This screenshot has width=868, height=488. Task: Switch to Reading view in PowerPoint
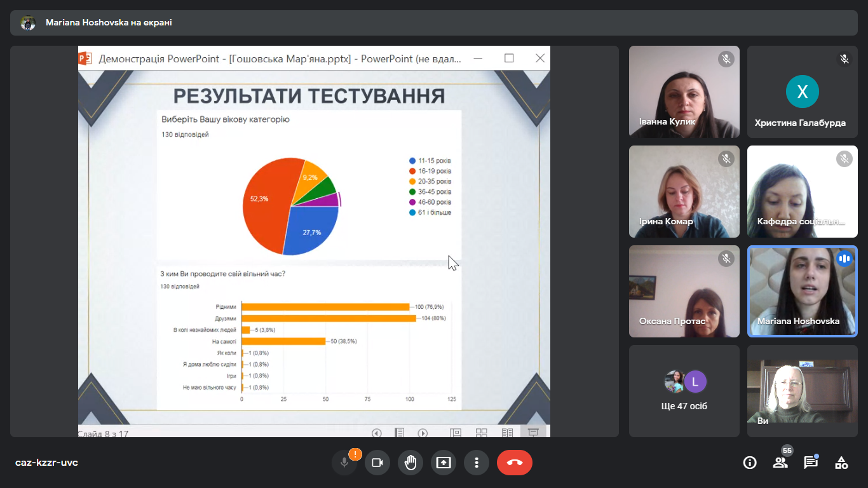click(x=507, y=433)
